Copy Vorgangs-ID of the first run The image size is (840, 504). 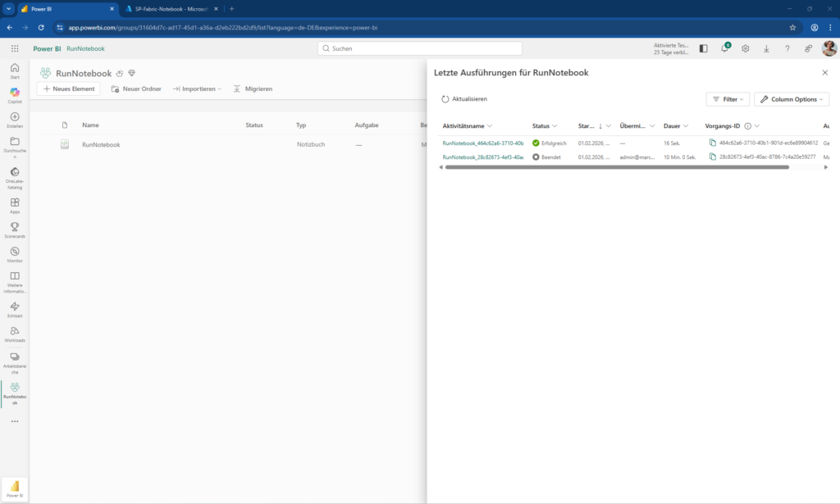[x=713, y=143]
